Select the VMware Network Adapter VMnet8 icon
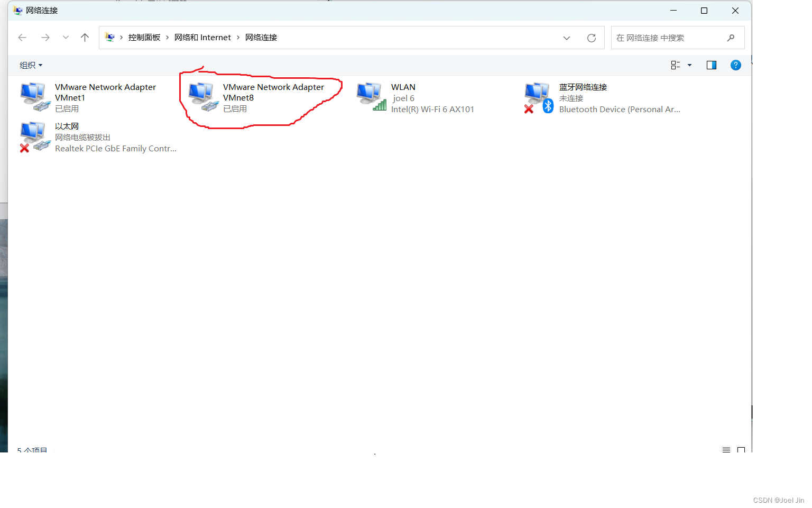This screenshot has width=812, height=508. 203,97
